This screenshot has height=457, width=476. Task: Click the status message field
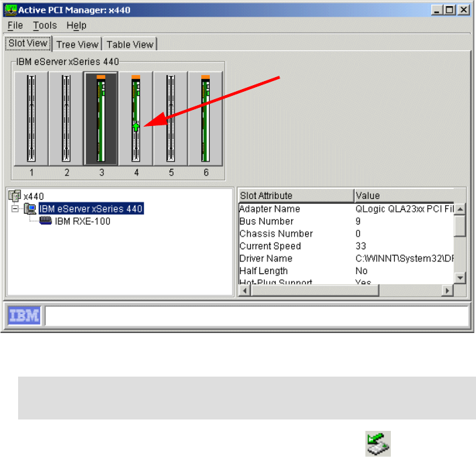point(257,316)
